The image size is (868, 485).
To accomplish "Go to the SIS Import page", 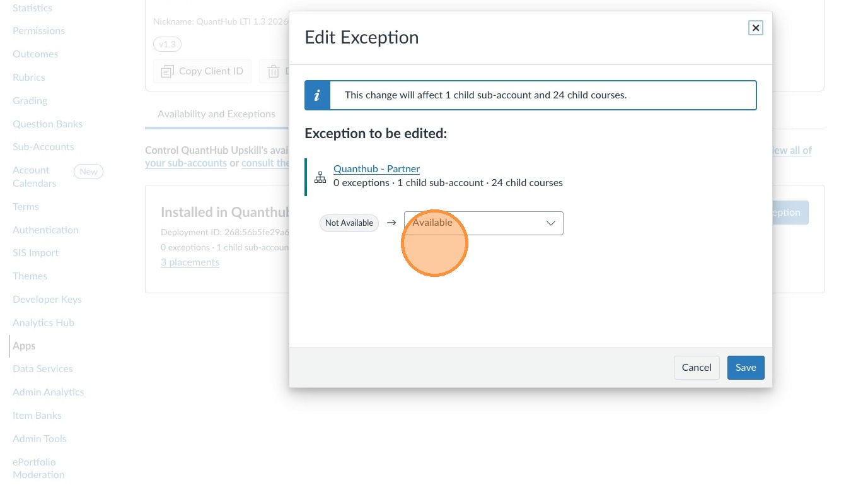I will [x=35, y=253].
